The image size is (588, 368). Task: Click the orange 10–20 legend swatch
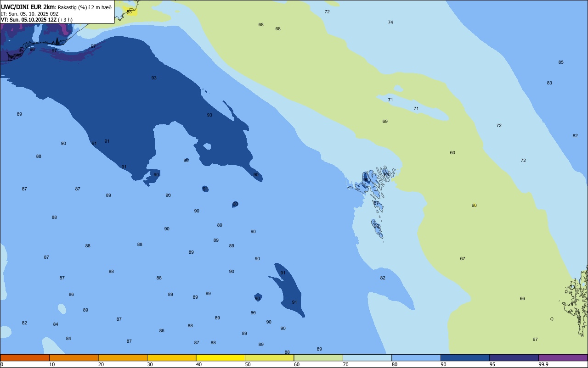tap(73, 357)
